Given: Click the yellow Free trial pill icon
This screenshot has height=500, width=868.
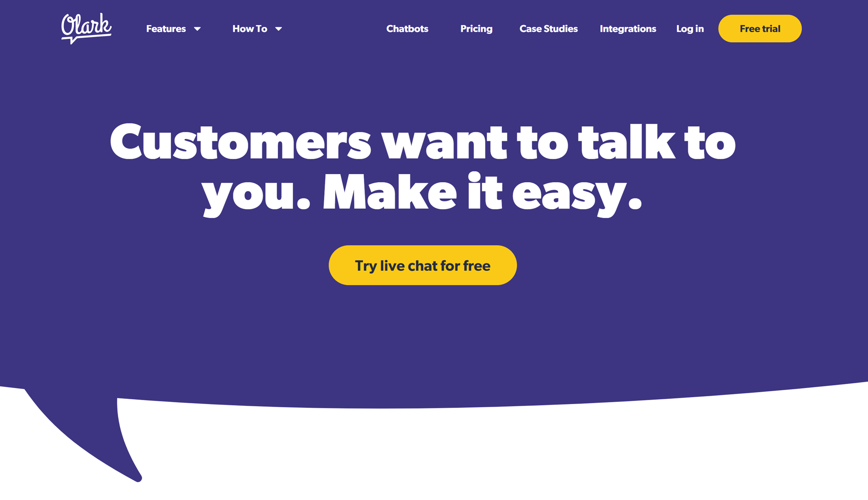Looking at the screenshot, I should tap(760, 28).
